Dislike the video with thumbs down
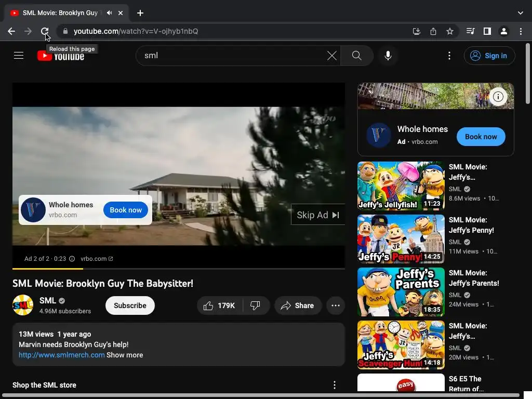532x399 pixels. pyautogui.click(x=255, y=305)
